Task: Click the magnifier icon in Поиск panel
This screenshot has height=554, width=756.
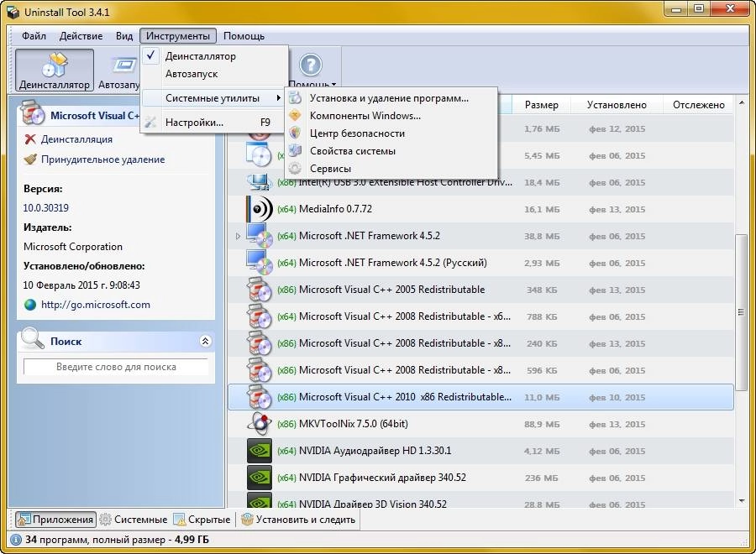Action: [x=32, y=337]
